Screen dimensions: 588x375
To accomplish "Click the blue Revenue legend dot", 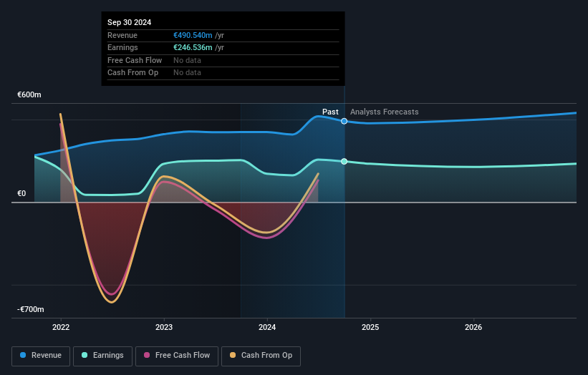I will pos(23,355).
